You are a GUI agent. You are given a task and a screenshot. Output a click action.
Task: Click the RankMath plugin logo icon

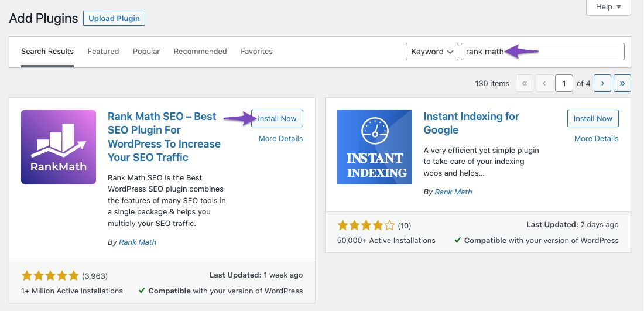click(59, 147)
